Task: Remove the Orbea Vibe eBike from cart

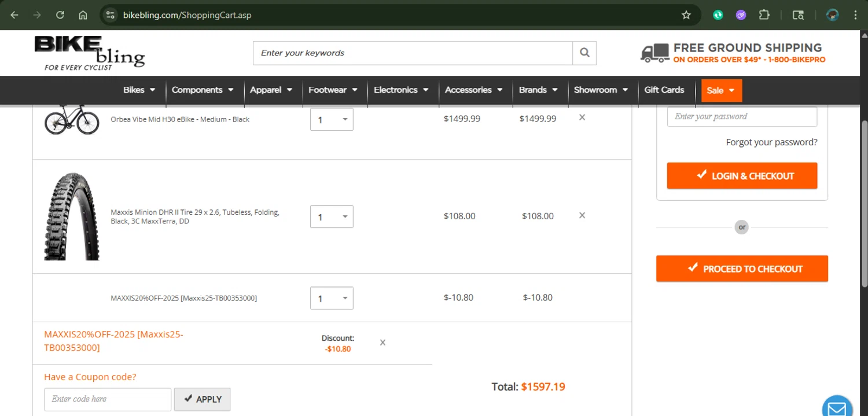Action: pyautogui.click(x=582, y=117)
